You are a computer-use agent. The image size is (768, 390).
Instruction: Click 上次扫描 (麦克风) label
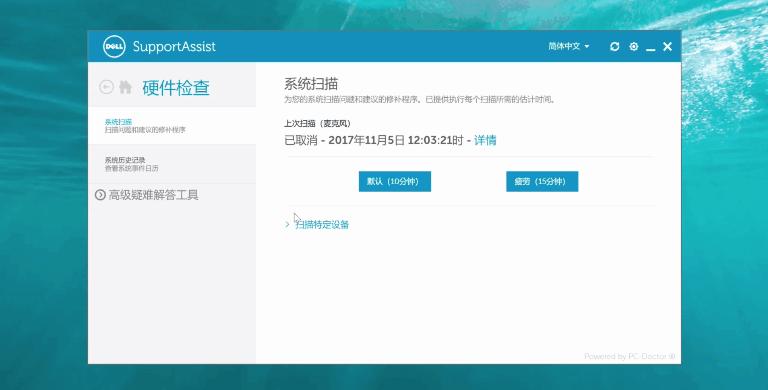317,123
